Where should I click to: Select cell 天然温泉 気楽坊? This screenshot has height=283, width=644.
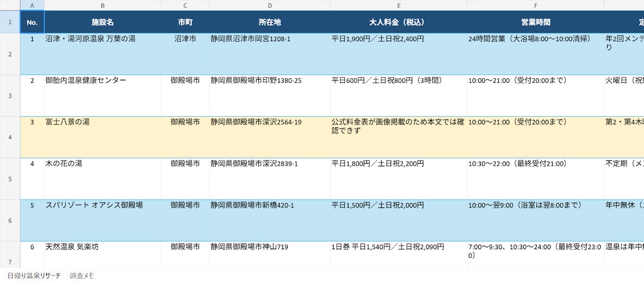click(103, 254)
